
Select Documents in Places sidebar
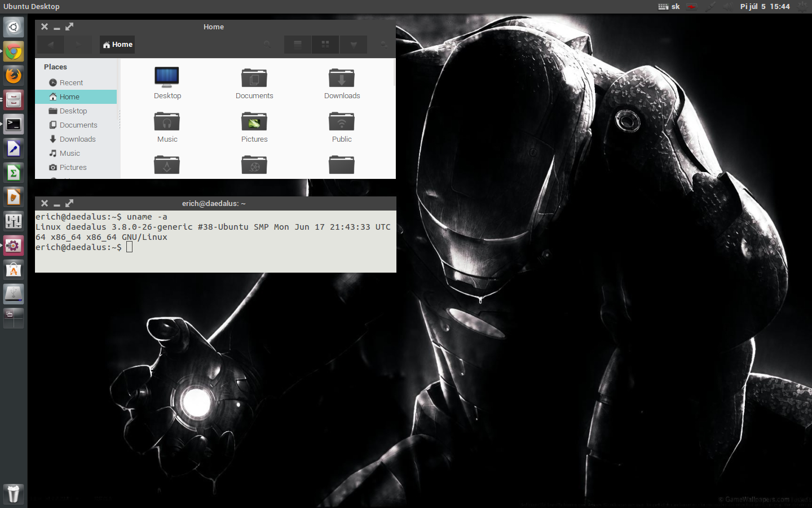coord(76,125)
